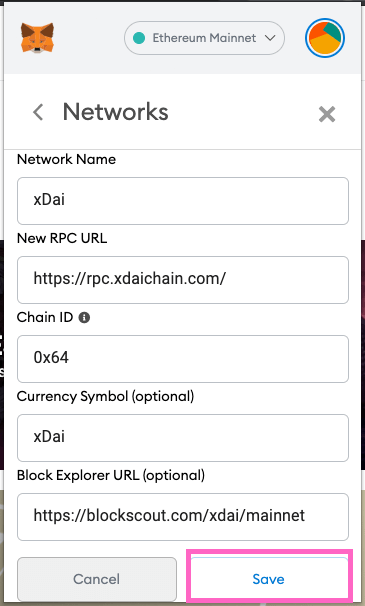The height and width of the screenshot is (606, 365).
Task: Click the Networks heading text
Action: click(x=116, y=112)
